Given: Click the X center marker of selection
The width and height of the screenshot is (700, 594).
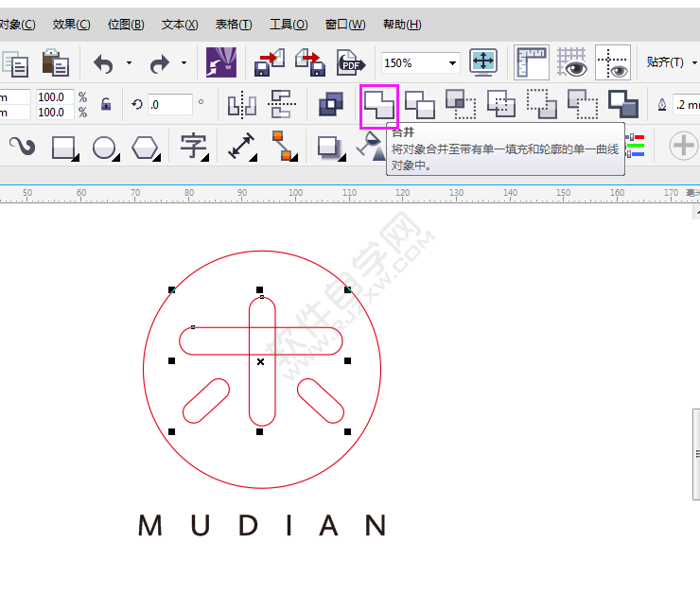Looking at the screenshot, I should point(260,361).
